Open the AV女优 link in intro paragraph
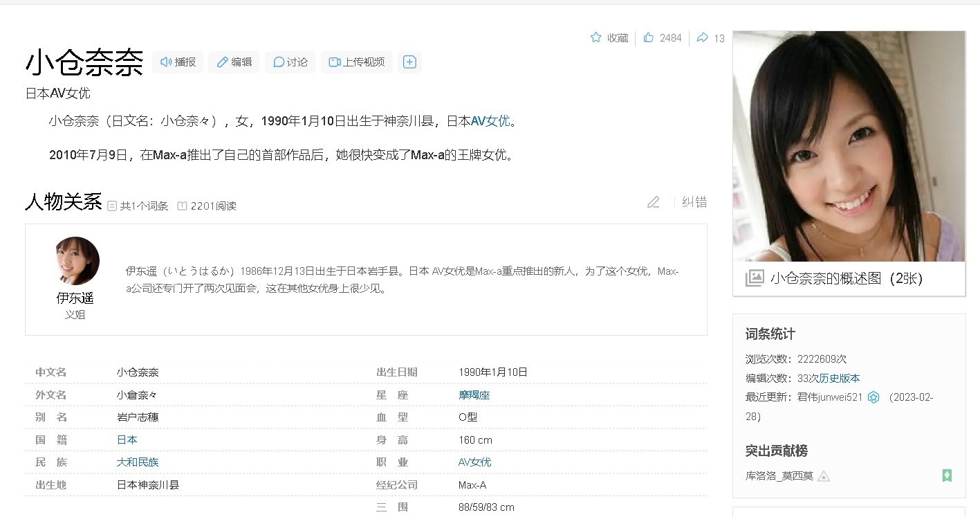The width and height of the screenshot is (980, 517). (490, 121)
